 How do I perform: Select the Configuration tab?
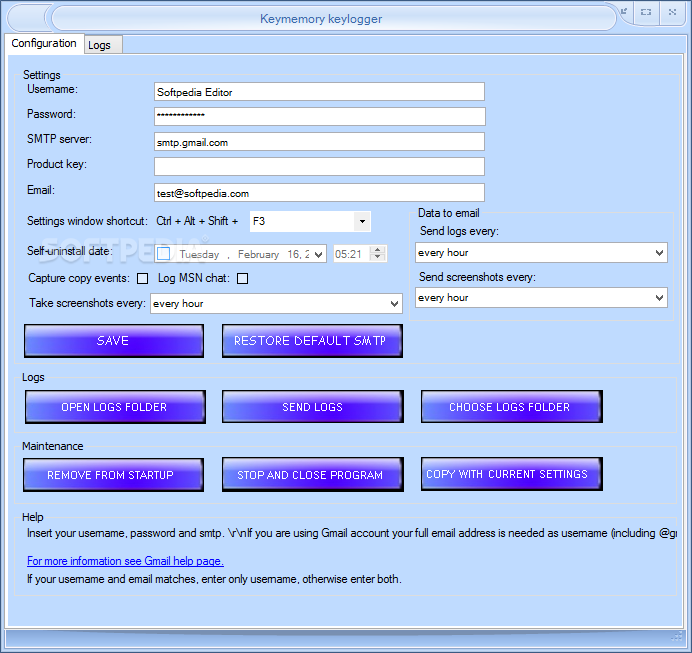point(44,44)
